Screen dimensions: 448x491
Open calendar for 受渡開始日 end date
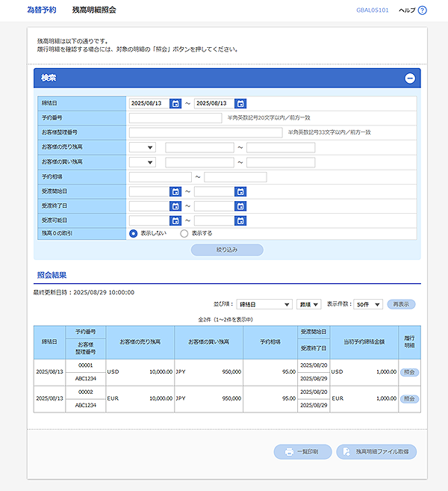240,191
